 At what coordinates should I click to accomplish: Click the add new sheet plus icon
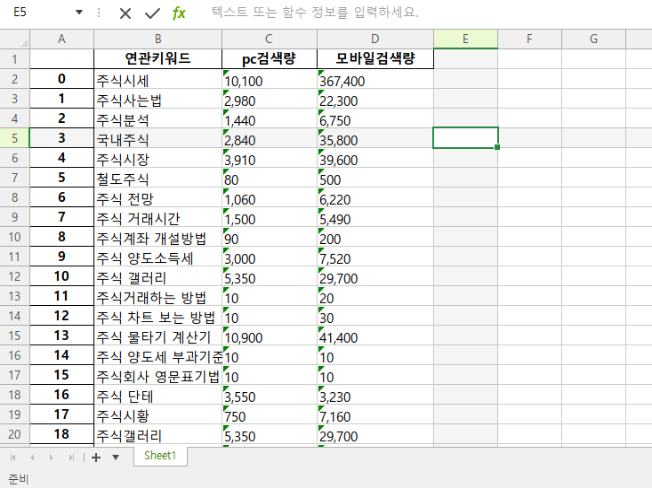97,457
